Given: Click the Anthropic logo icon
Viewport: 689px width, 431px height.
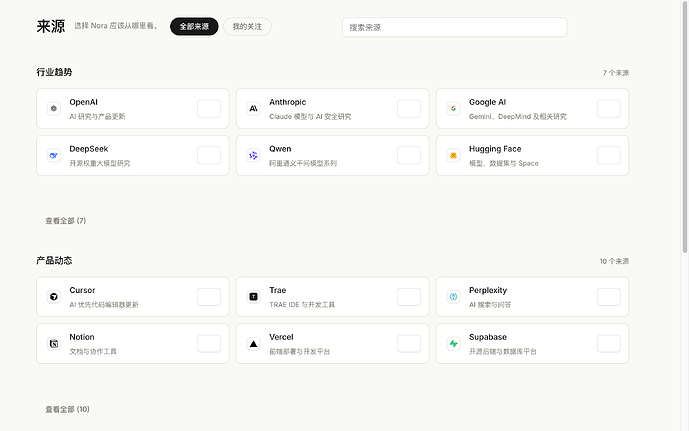Looking at the screenshot, I should [254, 109].
